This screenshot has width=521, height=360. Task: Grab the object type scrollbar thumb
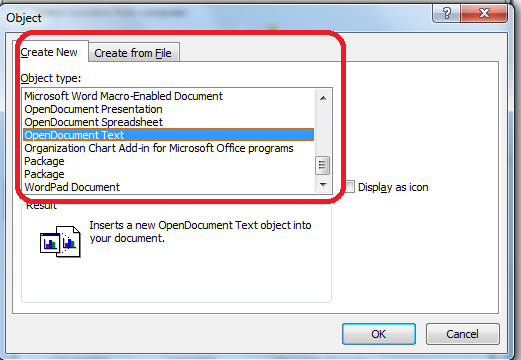322,165
